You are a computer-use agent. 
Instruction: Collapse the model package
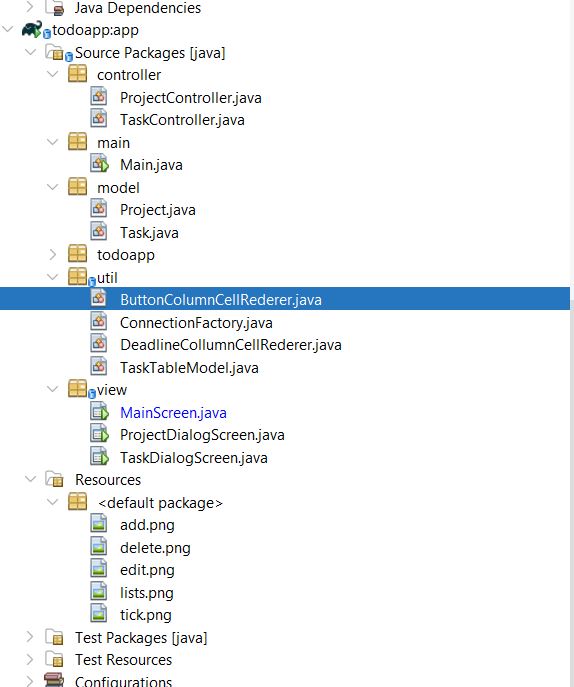pos(53,187)
